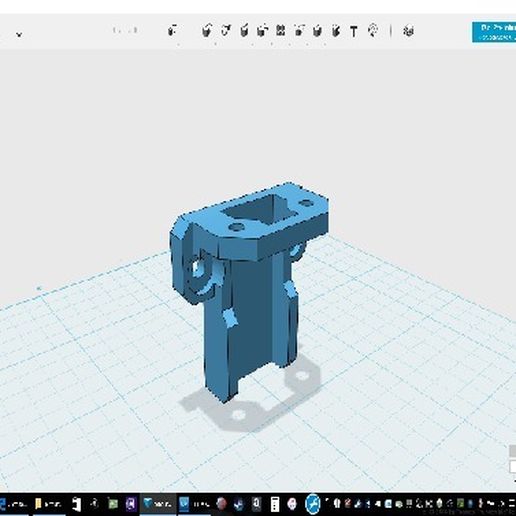This screenshot has width=516, height=516.
Task: Activate the Snap magnet tool
Action: (x=373, y=31)
